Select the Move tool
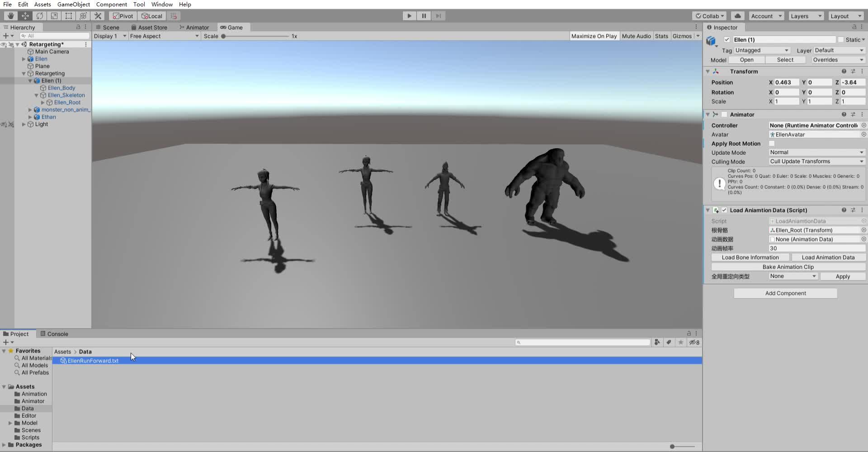Screen dimensions: 868x452 25,16
